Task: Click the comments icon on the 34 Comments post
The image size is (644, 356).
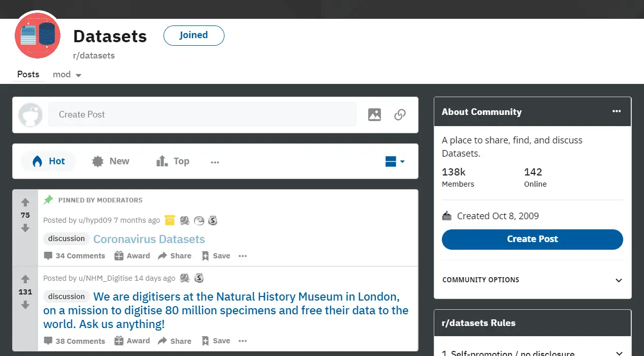Action: [48, 256]
